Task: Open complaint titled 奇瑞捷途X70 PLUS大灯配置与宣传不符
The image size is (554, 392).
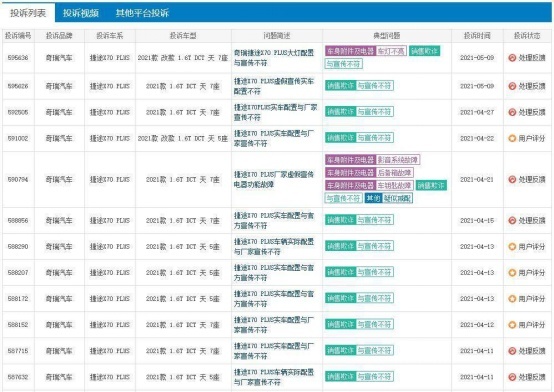Action: click(x=274, y=58)
